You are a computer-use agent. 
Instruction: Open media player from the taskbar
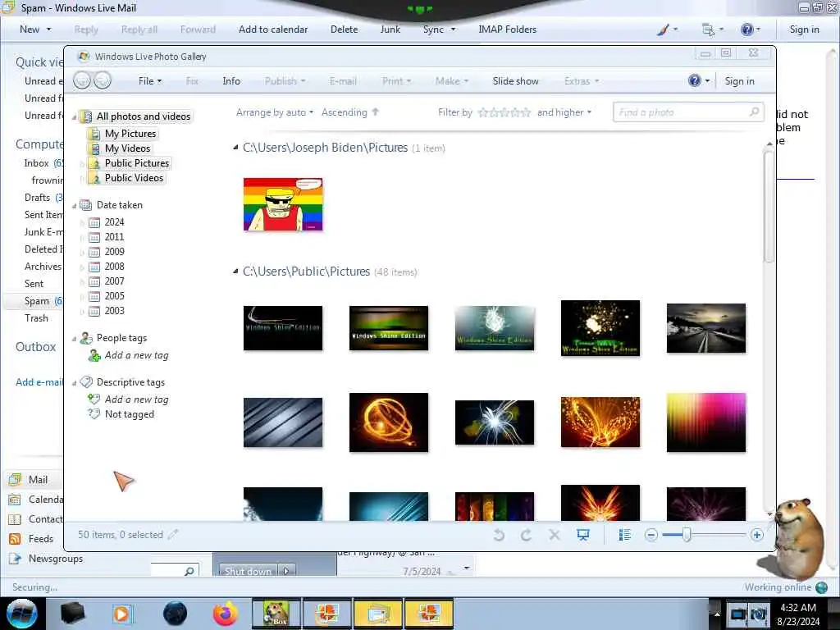[x=122, y=614]
